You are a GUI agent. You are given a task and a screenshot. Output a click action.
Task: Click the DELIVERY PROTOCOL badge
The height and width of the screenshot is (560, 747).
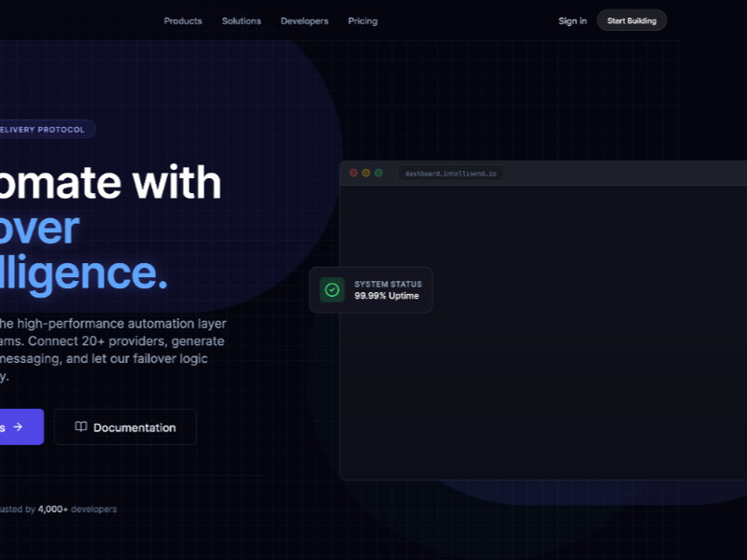[x=41, y=129]
